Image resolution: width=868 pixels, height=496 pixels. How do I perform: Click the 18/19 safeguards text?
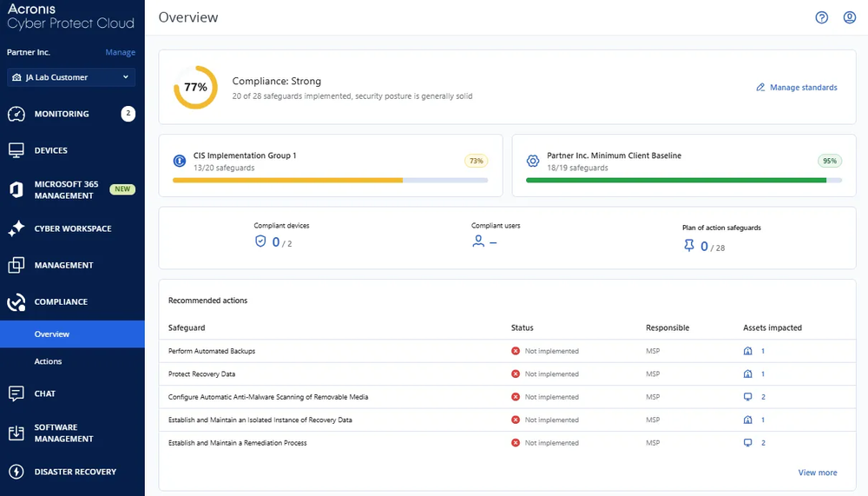(577, 168)
